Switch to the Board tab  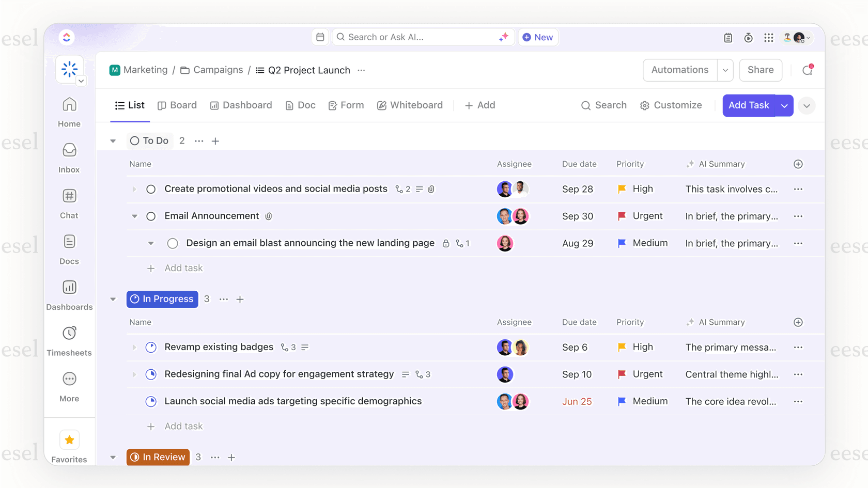177,105
